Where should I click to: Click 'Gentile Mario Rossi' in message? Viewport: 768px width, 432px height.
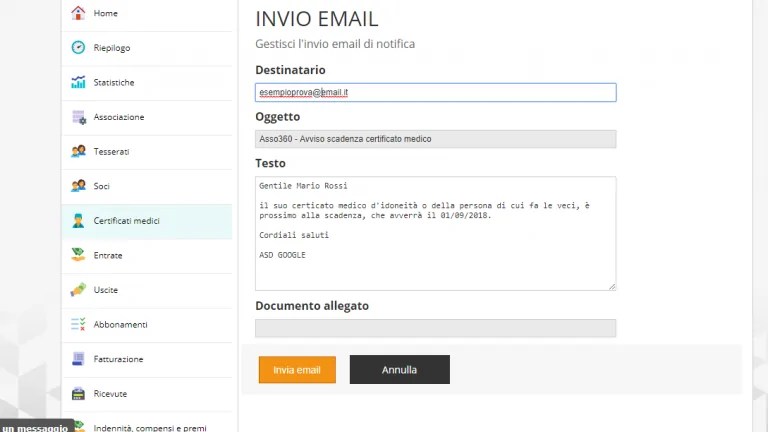point(303,186)
